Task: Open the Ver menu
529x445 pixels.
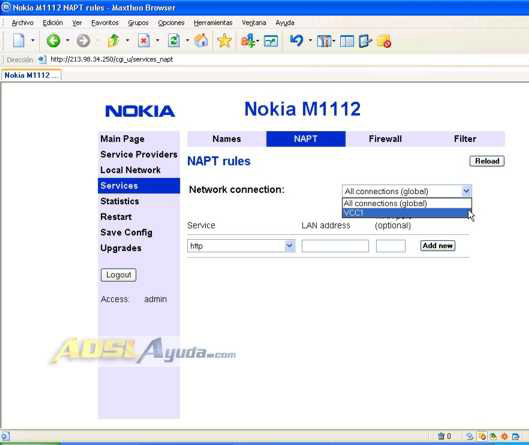Action: pos(77,23)
